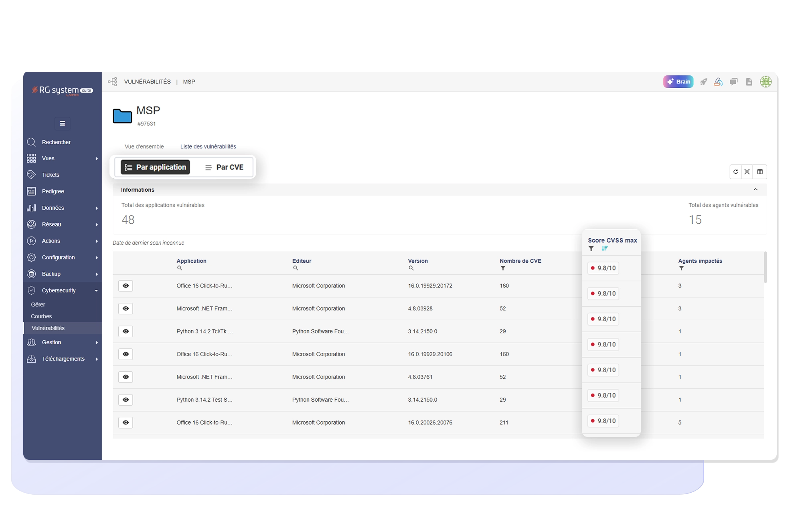Click the first 9.8/10 CVSS score badge
The height and width of the screenshot is (532, 802).
click(x=603, y=268)
